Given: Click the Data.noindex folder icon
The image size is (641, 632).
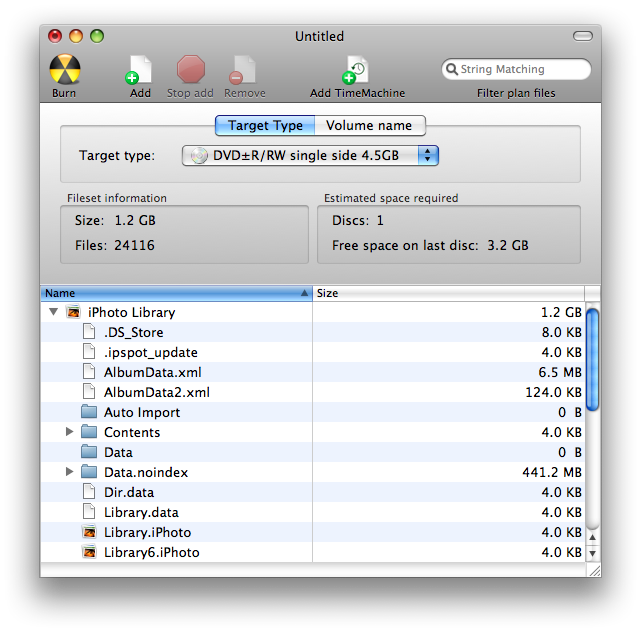Looking at the screenshot, I should click(89, 472).
